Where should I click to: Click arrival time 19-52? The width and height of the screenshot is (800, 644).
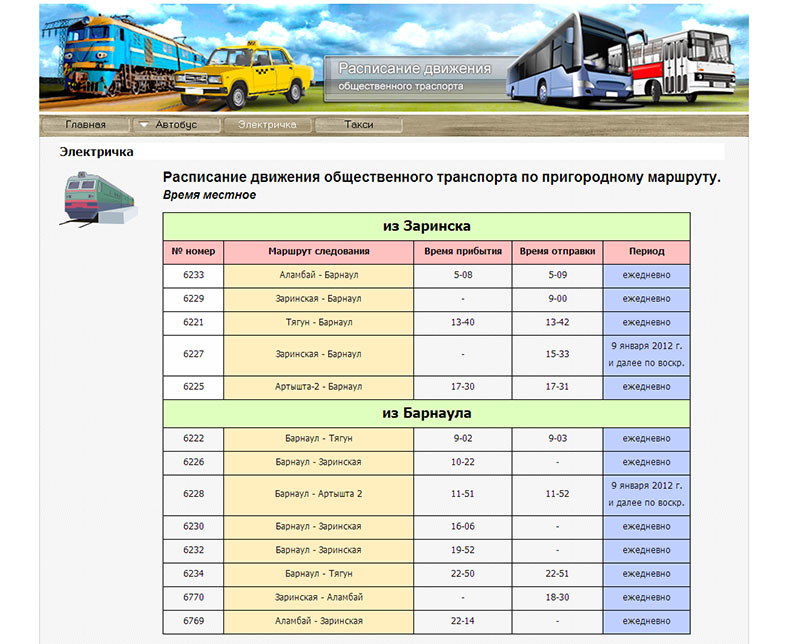(x=463, y=550)
